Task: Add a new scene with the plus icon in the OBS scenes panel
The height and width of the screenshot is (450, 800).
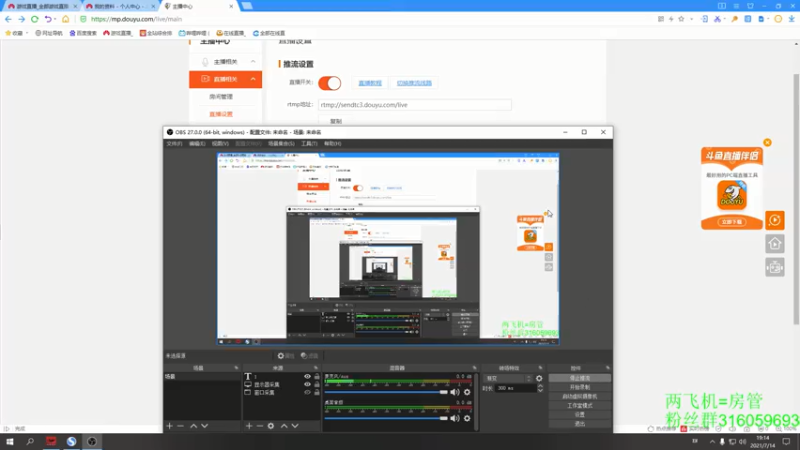Action: click(x=169, y=426)
